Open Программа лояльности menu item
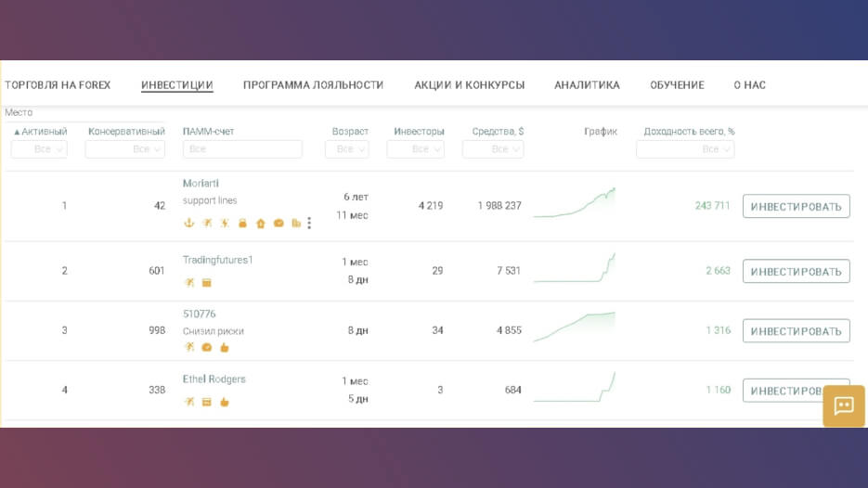The height and width of the screenshot is (488, 868). [x=314, y=85]
